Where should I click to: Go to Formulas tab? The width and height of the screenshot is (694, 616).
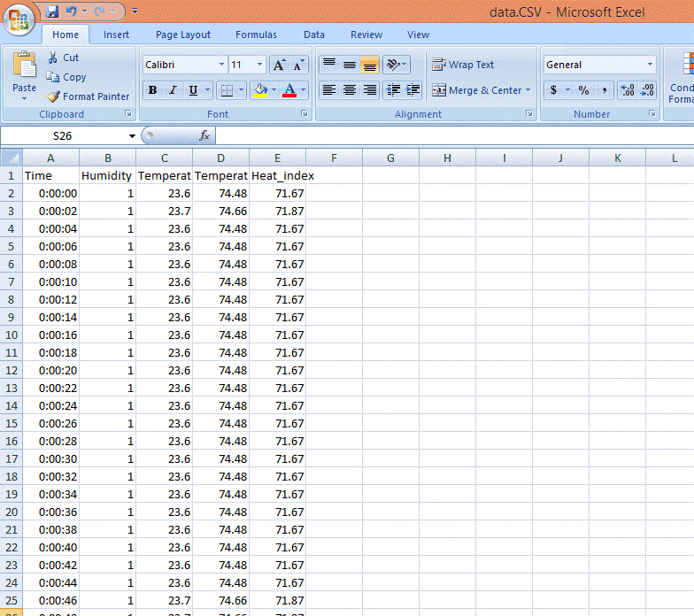coord(256,35)
